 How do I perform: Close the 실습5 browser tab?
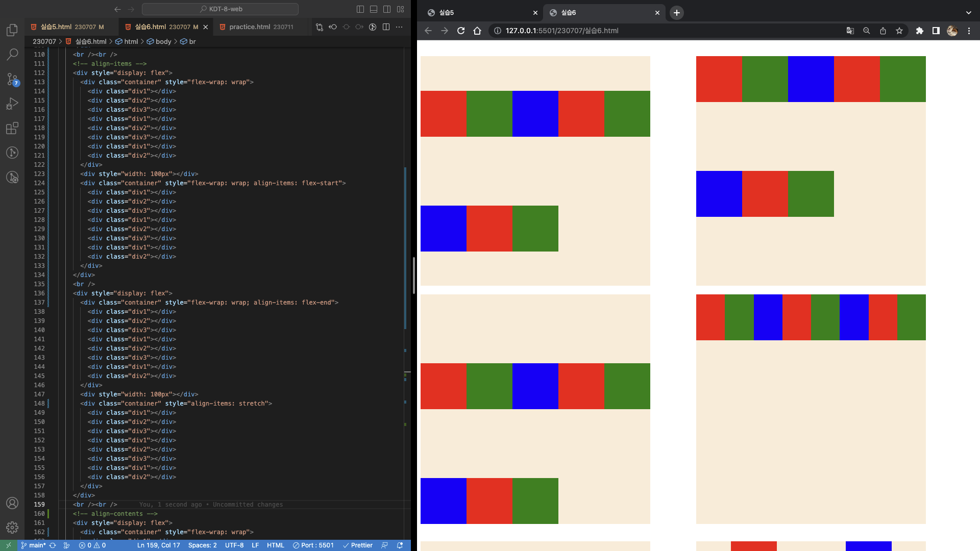point(535,13)
